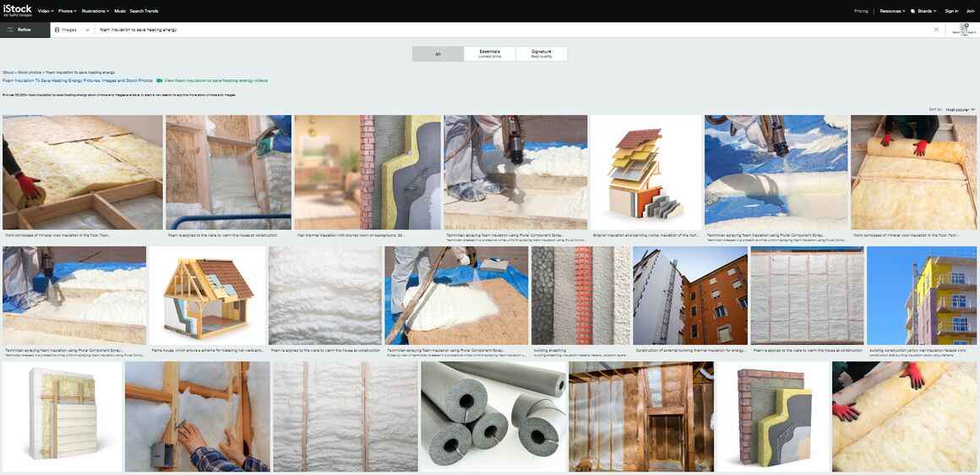
Task: Click the Images type icon in search bar
Action: pyautogui.click(x=57, y=30)
